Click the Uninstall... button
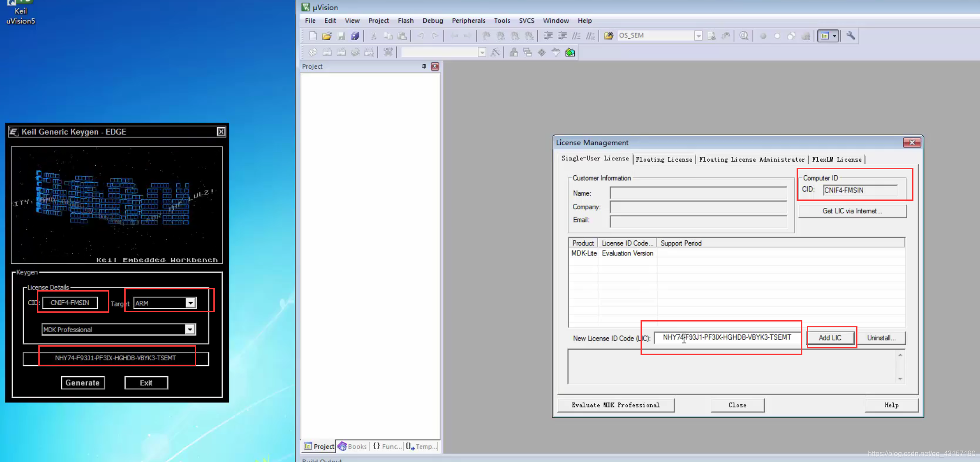The height and width of the screenshot is (462, 980). pos(881,338)
